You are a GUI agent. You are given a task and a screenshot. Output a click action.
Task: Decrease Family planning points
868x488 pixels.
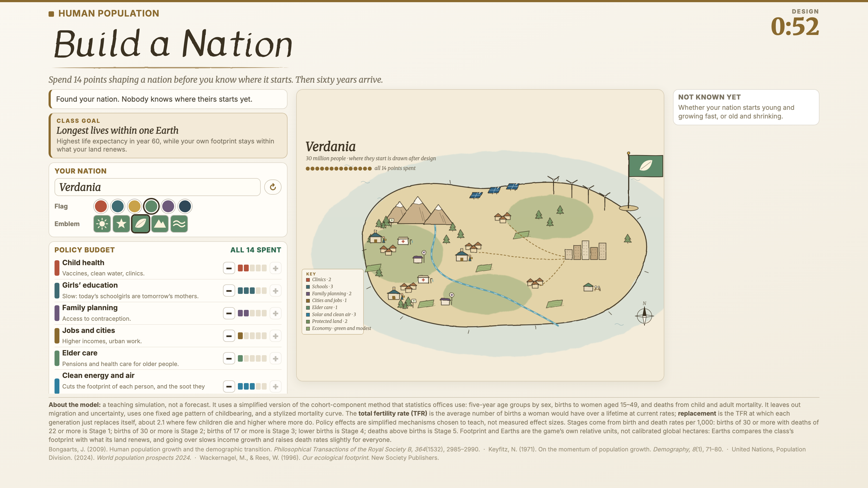click(x=229, y=313)
